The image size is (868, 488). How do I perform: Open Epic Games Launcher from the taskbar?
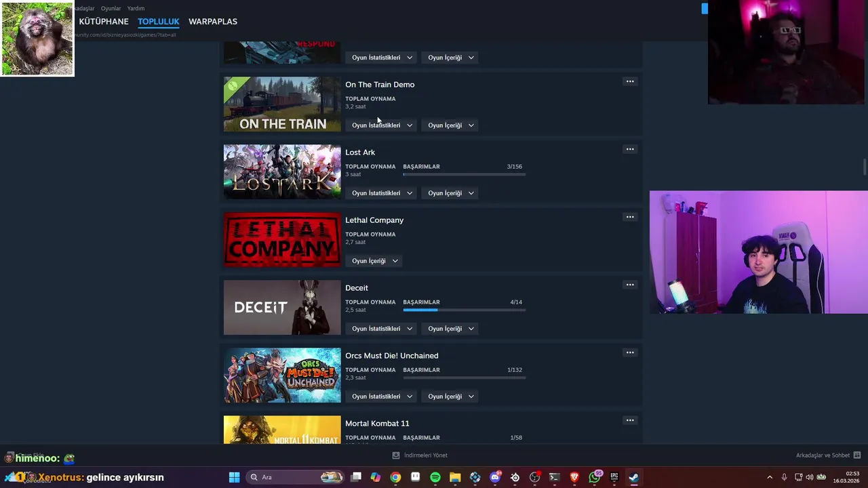[614, 477]
